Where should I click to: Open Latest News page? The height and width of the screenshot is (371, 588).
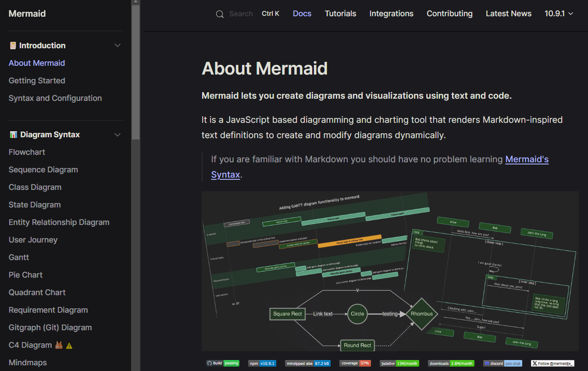tap(509, 14)
